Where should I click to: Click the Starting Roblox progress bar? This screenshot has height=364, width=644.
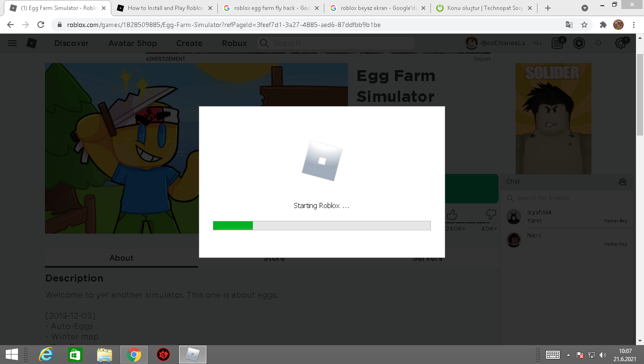pos(322,226)
